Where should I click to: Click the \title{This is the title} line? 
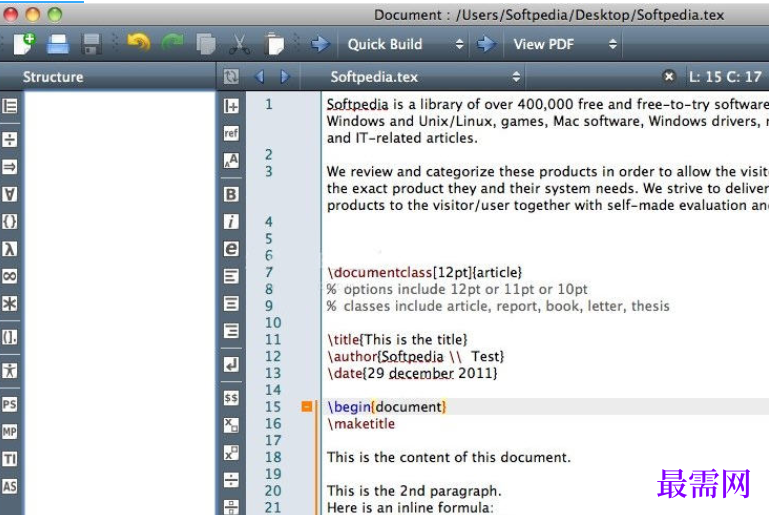[397, 339]
